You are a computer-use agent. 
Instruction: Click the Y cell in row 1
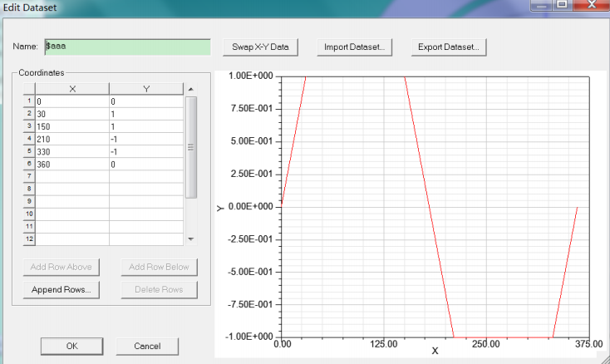[x=146, y=101]
